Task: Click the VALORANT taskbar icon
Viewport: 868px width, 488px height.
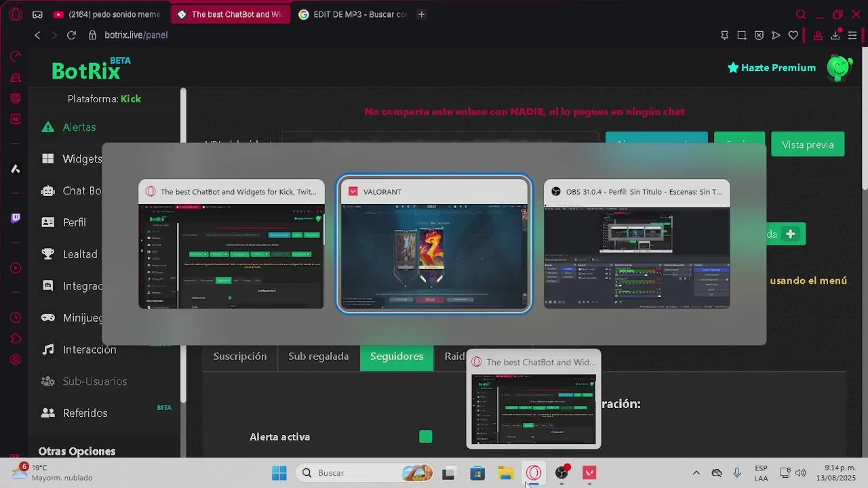Action: click(x=589, y=473)
